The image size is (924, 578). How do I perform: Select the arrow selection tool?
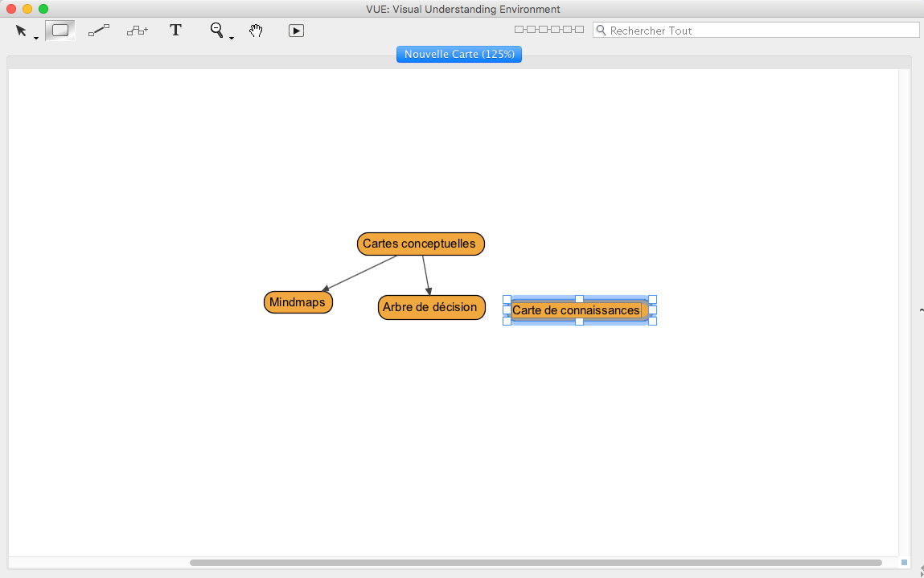point(21,31)
